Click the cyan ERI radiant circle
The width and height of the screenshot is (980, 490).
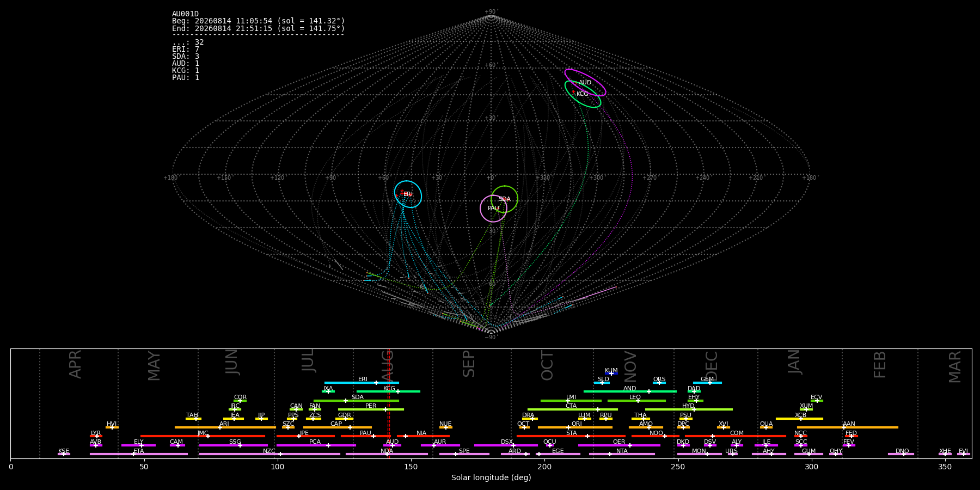[x=408, y=194]
